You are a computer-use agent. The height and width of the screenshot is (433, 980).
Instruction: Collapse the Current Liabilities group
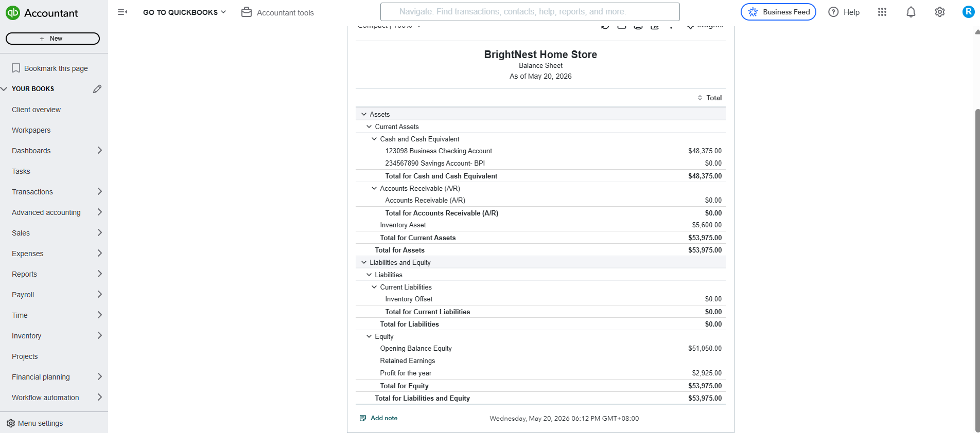[374, 287]
